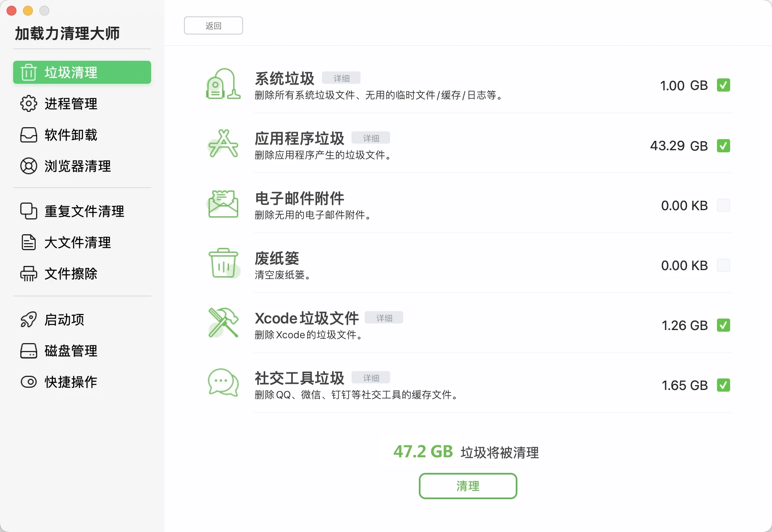Click the vacuum cleaner icon for 系统垃圾

click(x=223, y=84)
